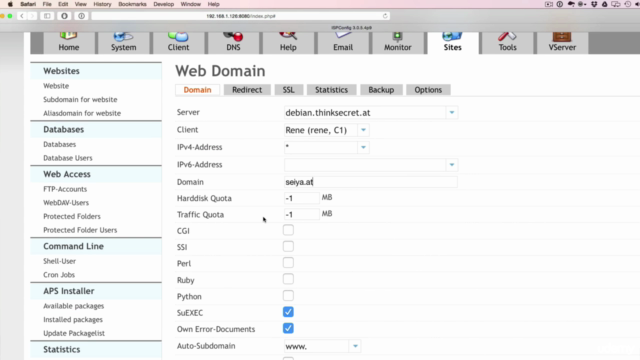Uncheck the SuEXEC checkbox
This screenshot has height=360, width=640.
coord(288,312)
